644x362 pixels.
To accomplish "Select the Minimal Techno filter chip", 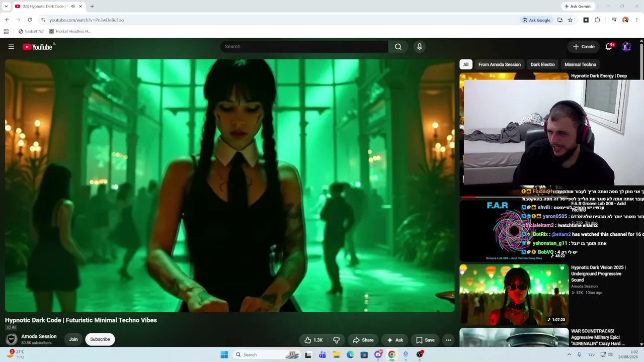I will tap(580, 64).
